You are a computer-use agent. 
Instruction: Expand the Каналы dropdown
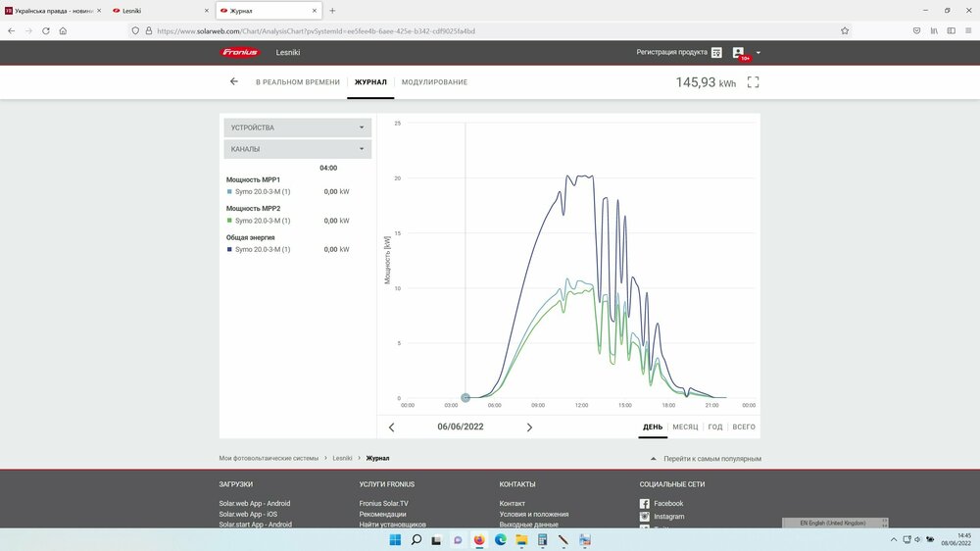click(x=297, y=149)
